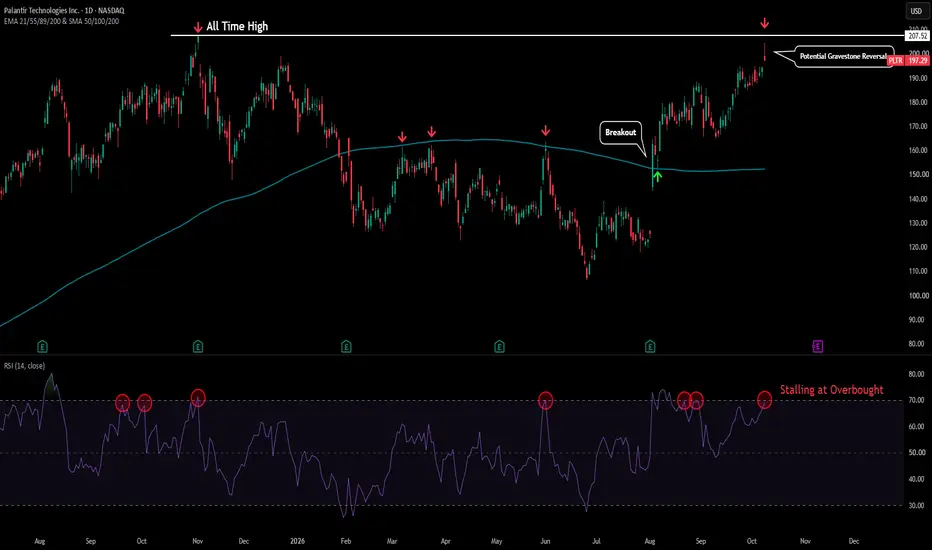Click the All Time High text label
932x550 pixels.
coord(237,26)
